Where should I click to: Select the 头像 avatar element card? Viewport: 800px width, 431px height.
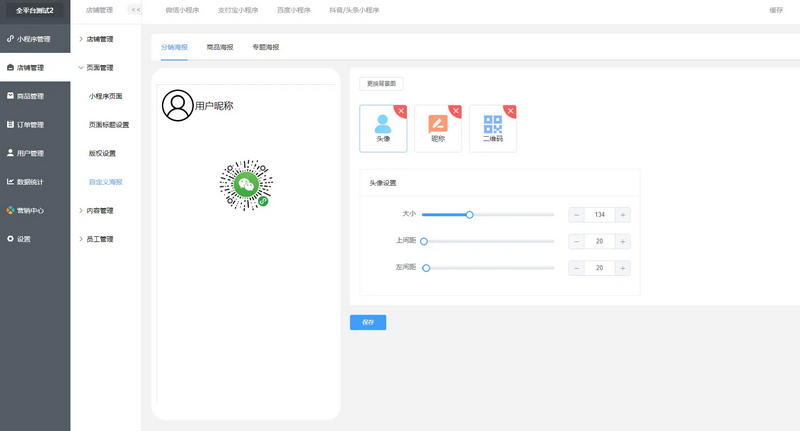point(383,128)
